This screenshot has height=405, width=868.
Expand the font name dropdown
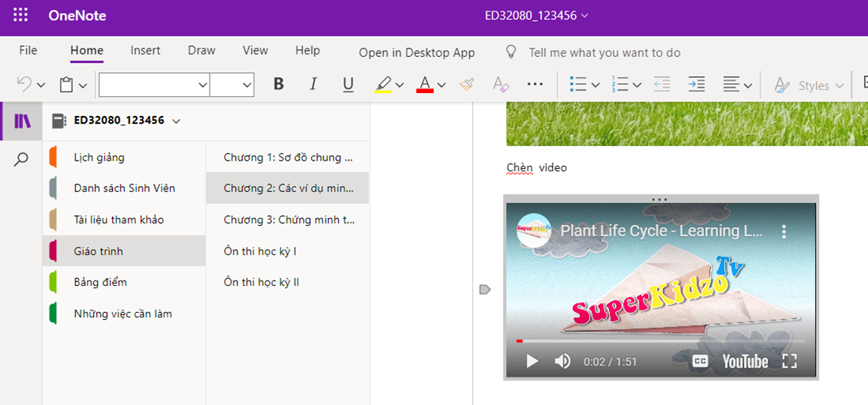[203, 85]
